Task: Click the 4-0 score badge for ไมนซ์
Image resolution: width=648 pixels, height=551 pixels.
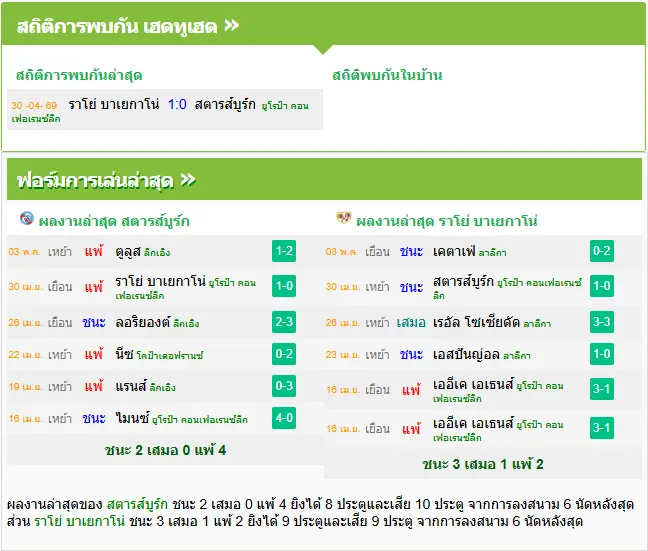Action: (284, 418)
